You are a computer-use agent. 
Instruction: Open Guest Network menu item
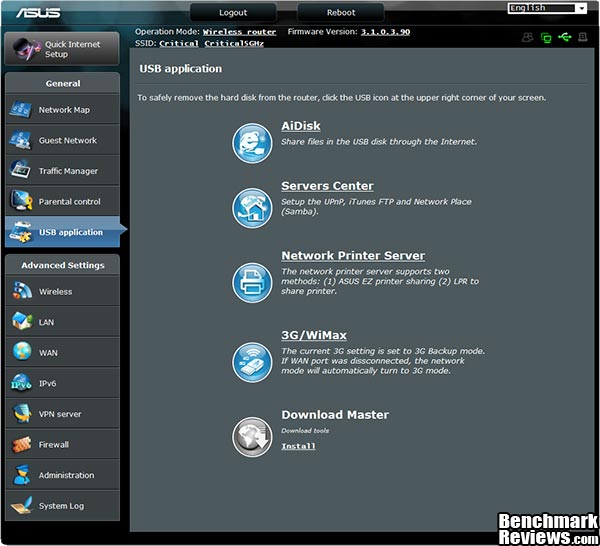[62, 140]
